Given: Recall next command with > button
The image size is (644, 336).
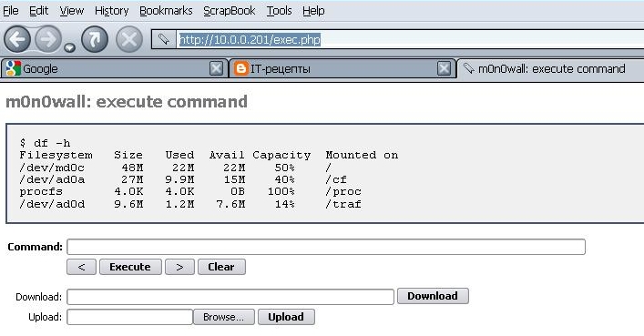Looking at the screenshot, I should point(179,267).
